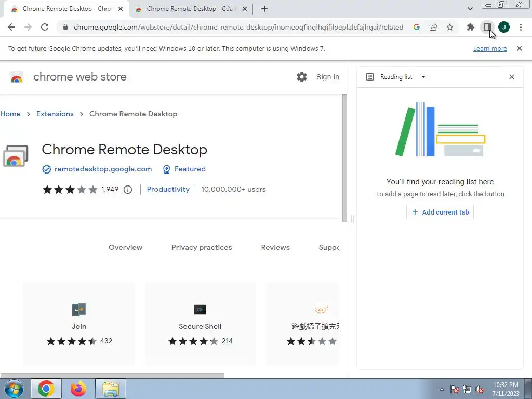Open the partially visible Support tab

(x=329, y=247)
